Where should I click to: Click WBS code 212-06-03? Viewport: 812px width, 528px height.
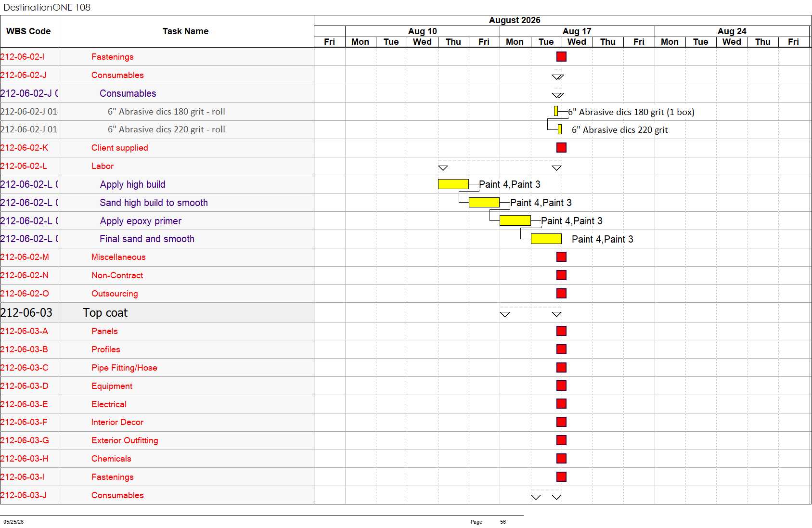tap(26, 313)
